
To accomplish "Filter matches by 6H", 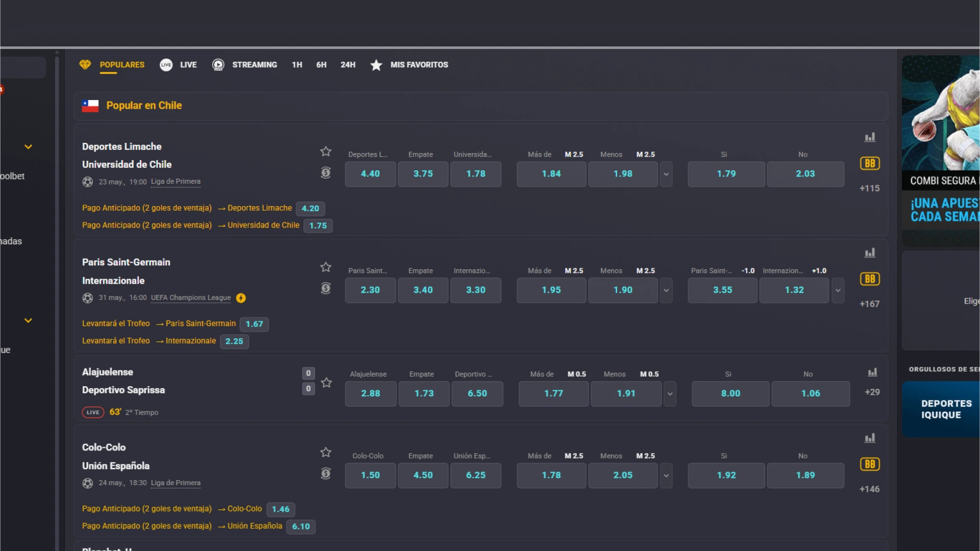I will (x=321, y=65).
